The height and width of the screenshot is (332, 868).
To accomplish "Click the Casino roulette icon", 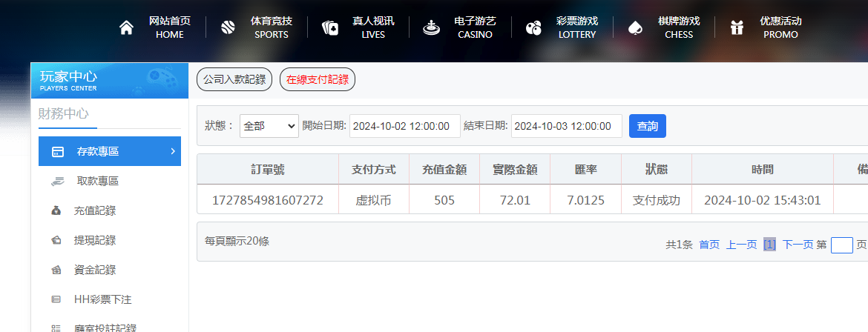I will (x=431, y=27).
